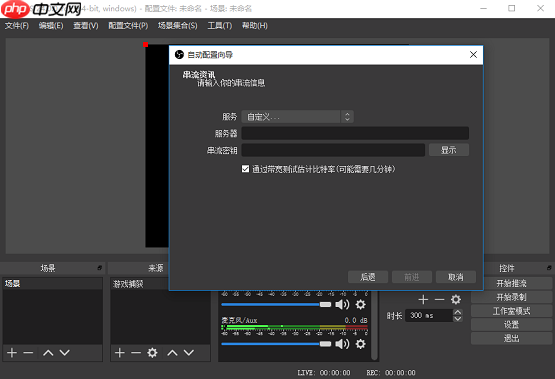Open 设置 in the controls panel

(511, 325)
